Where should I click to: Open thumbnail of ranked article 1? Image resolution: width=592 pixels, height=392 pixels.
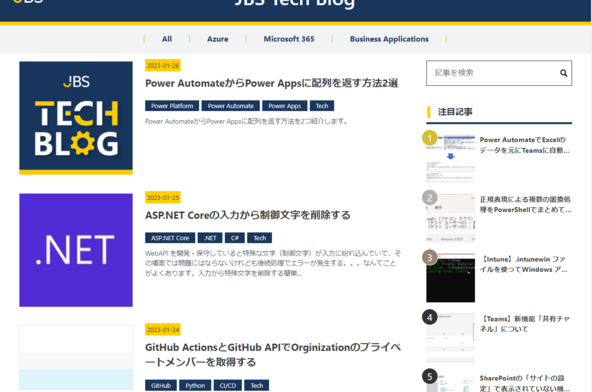(450, 159)
